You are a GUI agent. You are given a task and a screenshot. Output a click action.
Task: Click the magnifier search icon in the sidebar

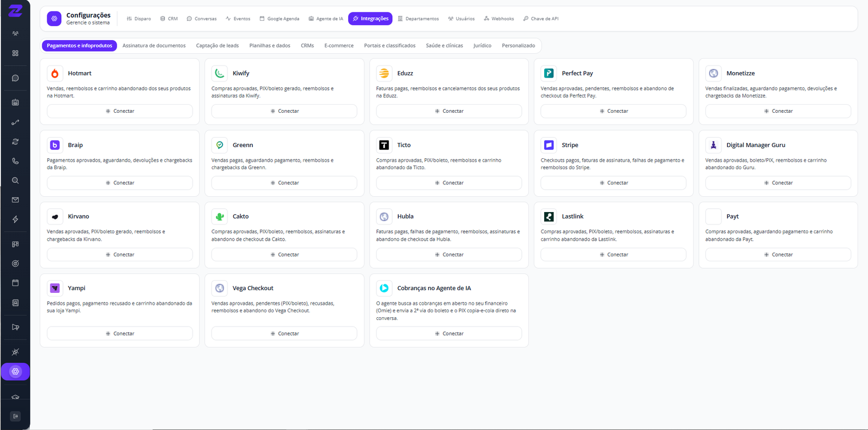point(15,181)
